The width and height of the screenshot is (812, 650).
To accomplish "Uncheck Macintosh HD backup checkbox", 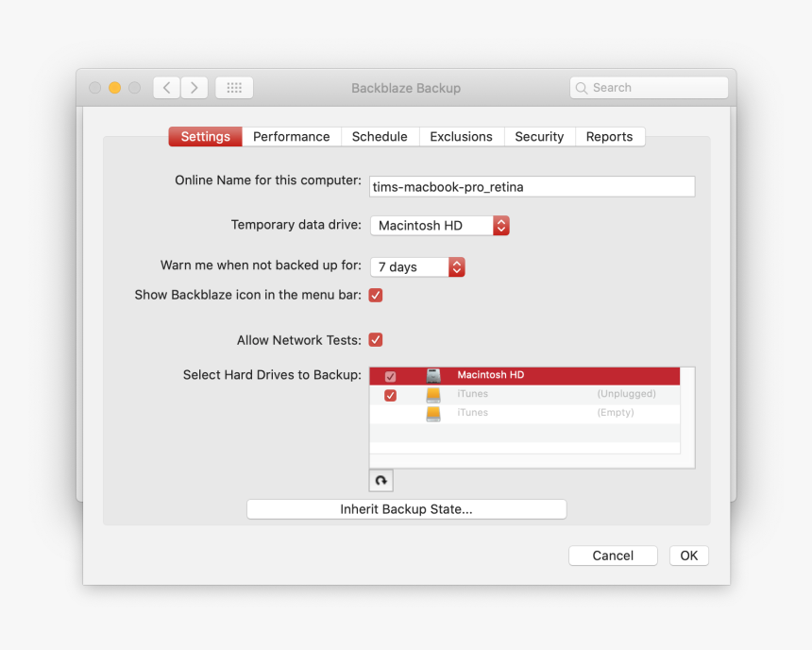I will pos(391,376).
